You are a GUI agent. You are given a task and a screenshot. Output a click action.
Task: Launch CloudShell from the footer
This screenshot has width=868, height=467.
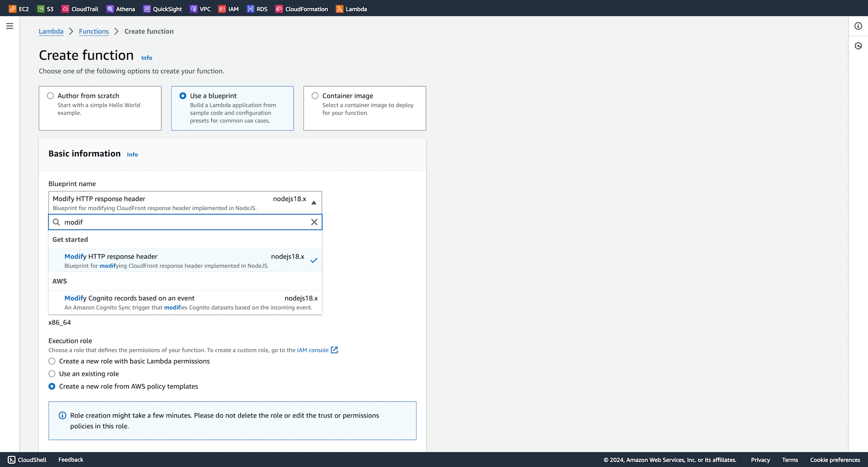[27, 460]
